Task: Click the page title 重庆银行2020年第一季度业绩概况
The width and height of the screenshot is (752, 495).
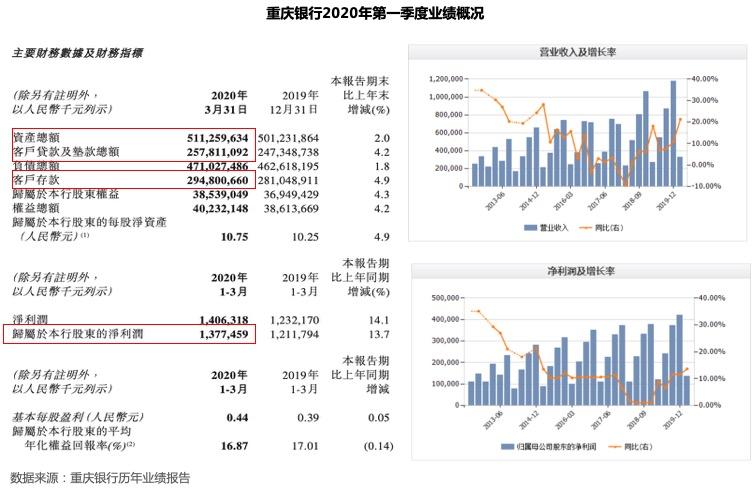Action: click(x=375, y=12)
